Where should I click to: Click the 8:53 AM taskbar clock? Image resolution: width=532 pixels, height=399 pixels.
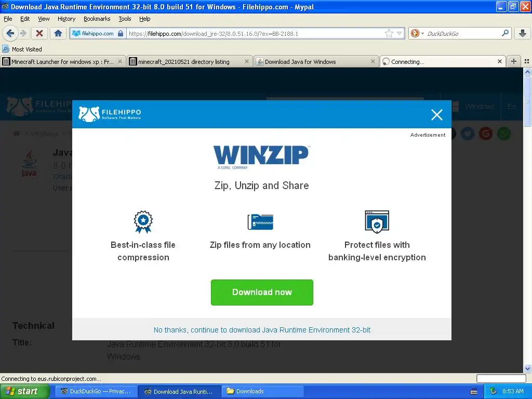tap(513, 391)
